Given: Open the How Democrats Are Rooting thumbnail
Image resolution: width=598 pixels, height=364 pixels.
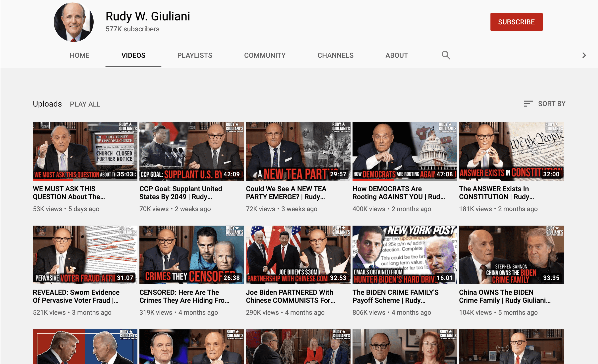Looking at the screenshot, I should pyautogui.click(x=405, y=151).
